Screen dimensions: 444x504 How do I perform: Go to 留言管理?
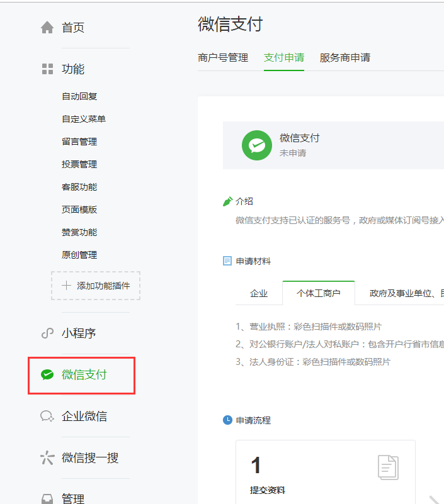click(79, 142)
